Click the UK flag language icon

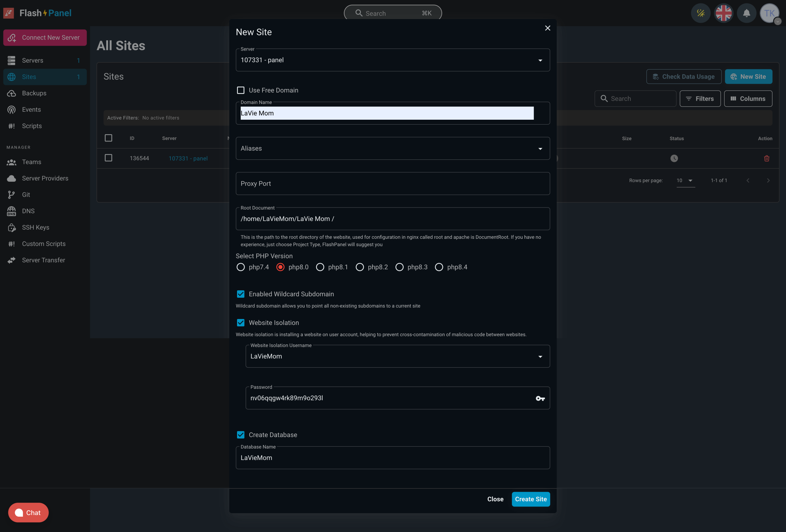(723, 13)
